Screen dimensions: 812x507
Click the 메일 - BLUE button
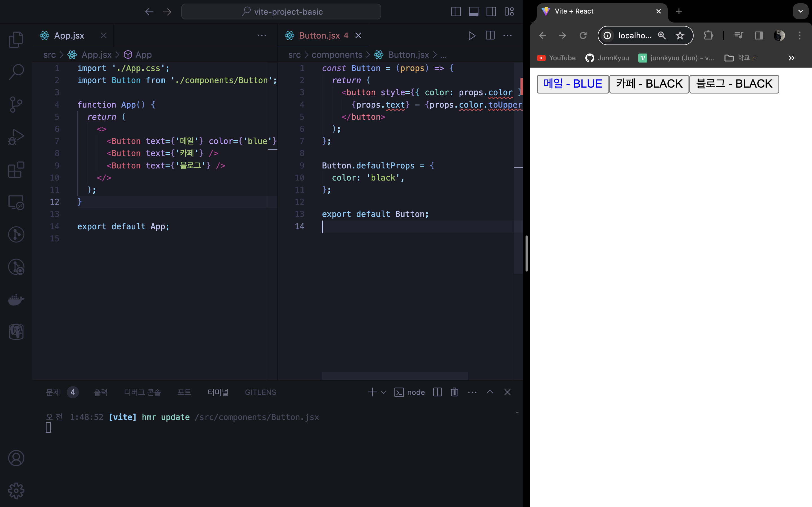tap(572, 84)
